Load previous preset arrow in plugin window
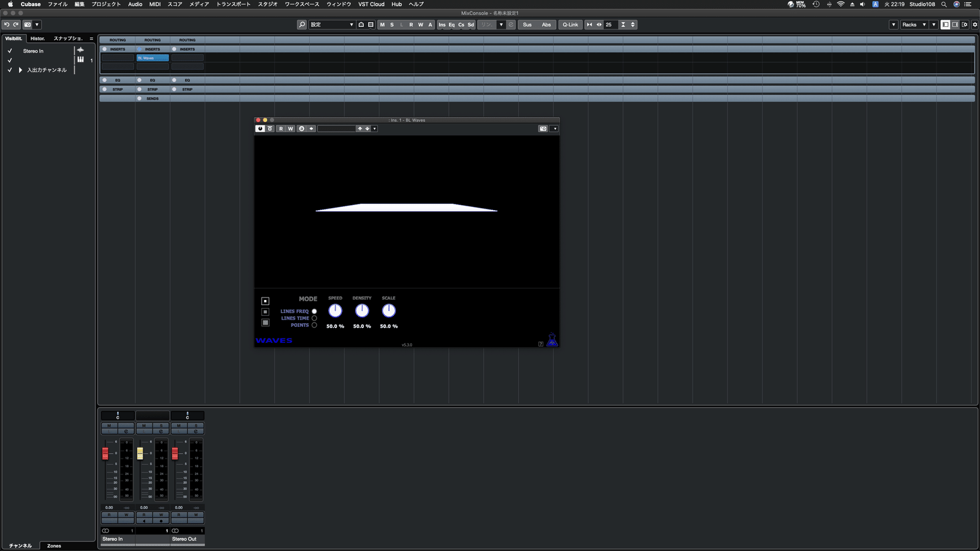The height and width of the screenshot is (551, 980). pos(360,129)
